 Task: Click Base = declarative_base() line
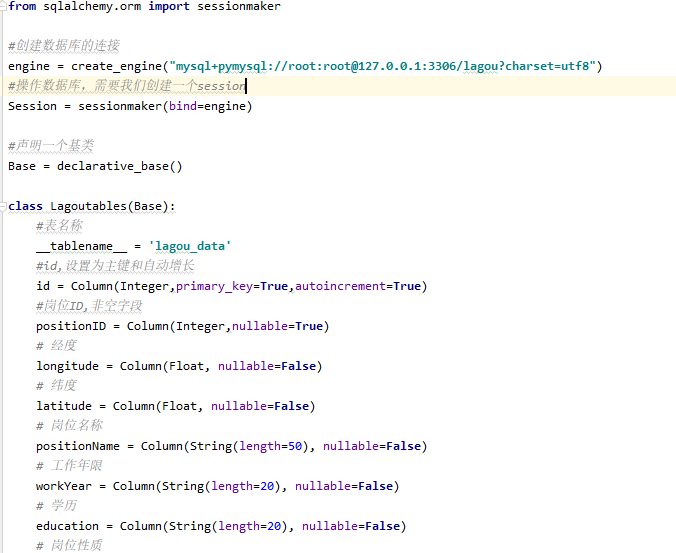coord(95,166)
